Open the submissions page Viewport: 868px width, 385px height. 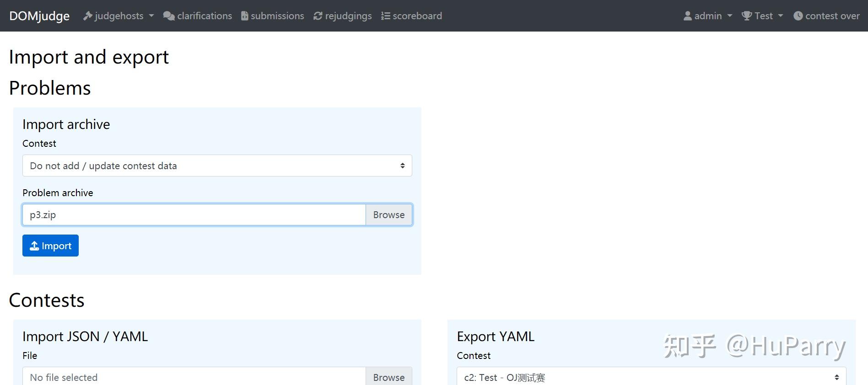click(x=277, y=16)
